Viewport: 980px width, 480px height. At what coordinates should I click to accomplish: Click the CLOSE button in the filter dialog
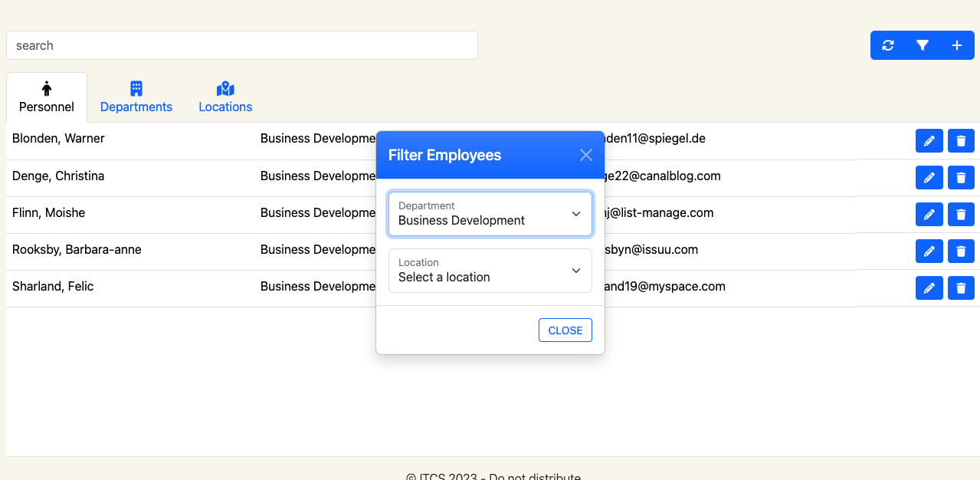[x=565, y=330]
